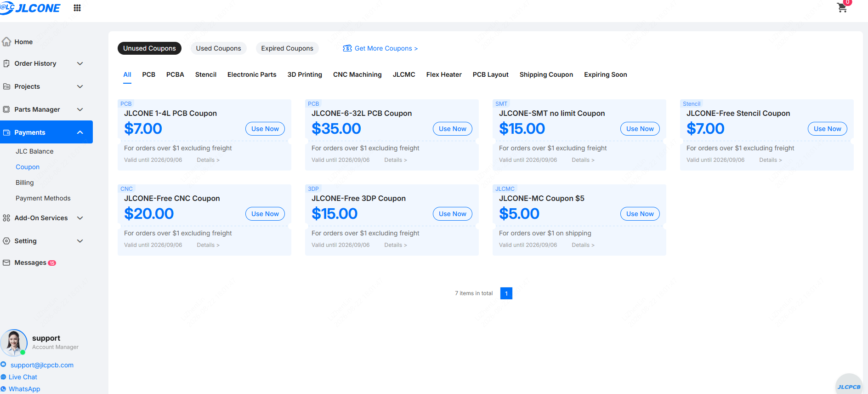Image resolution: width=868 pixels, height=394 pixels.
Task: Filter coupons by 3D Printing
Action: point(305,74)
